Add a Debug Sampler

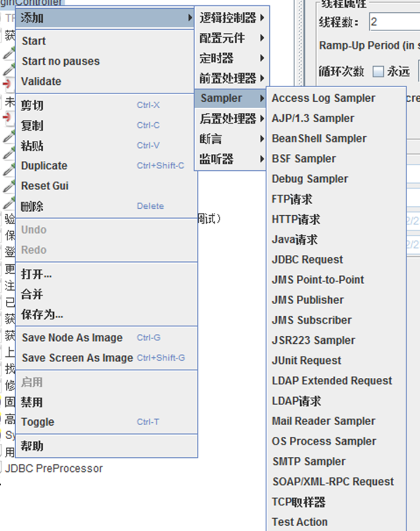click(x=336, y=179)
